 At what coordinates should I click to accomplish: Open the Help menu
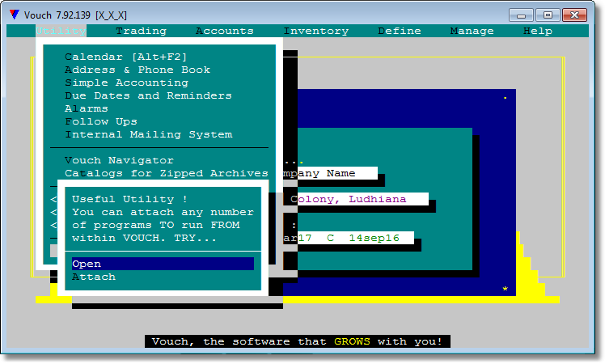pyautogui.click(x=538, y=31)
